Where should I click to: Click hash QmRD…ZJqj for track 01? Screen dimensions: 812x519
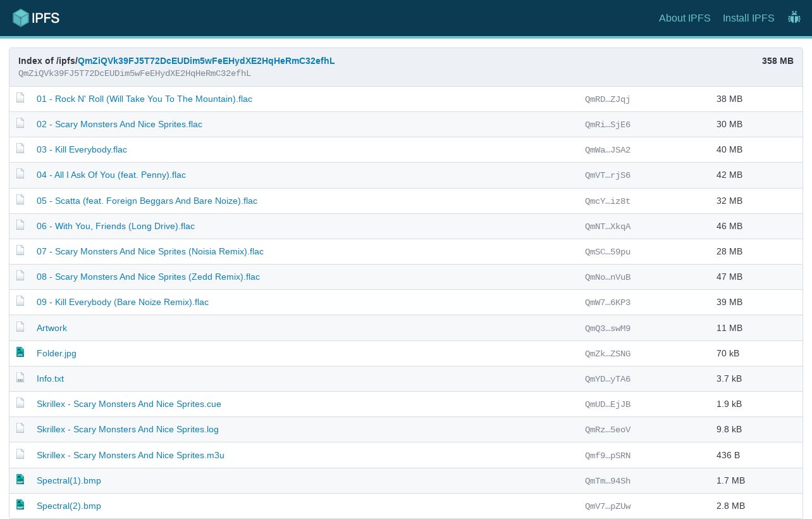pos(608,99)
